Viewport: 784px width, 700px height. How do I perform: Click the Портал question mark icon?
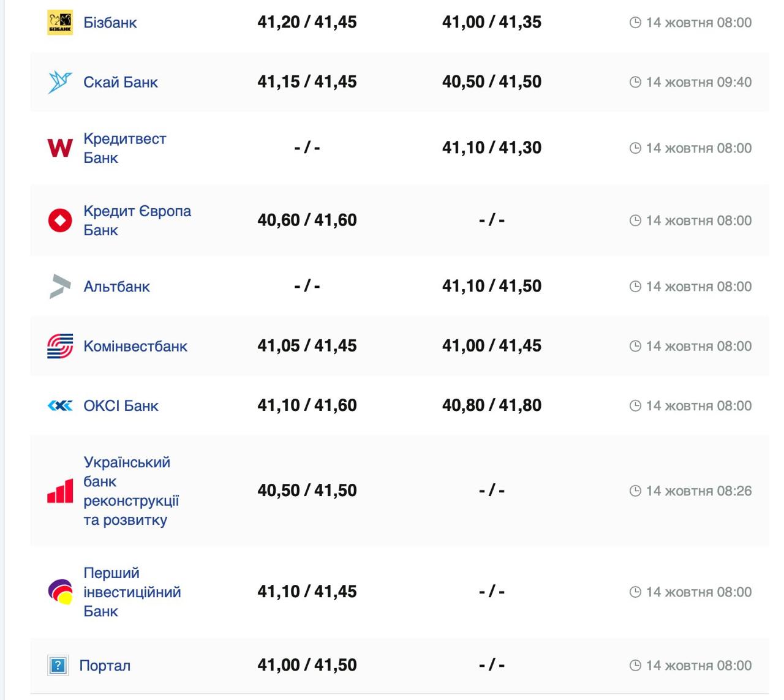click(58, 665)
